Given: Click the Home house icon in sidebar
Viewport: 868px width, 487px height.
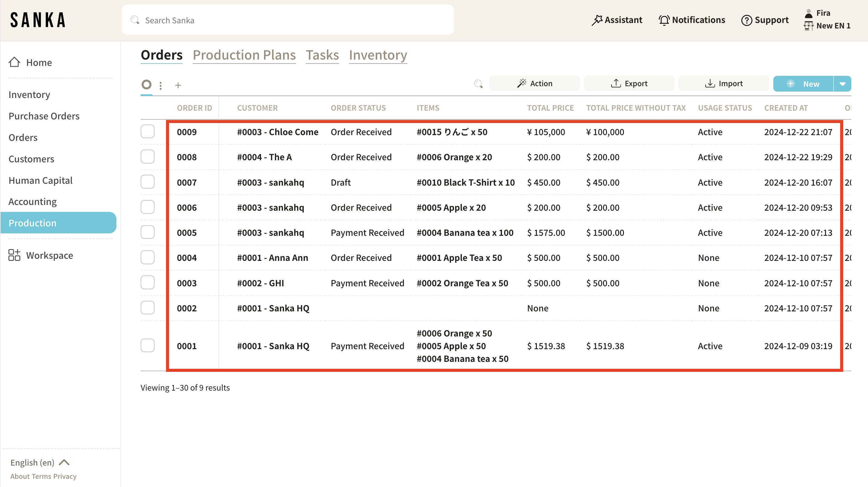Looking at the screenshot, I should (14, 62).
